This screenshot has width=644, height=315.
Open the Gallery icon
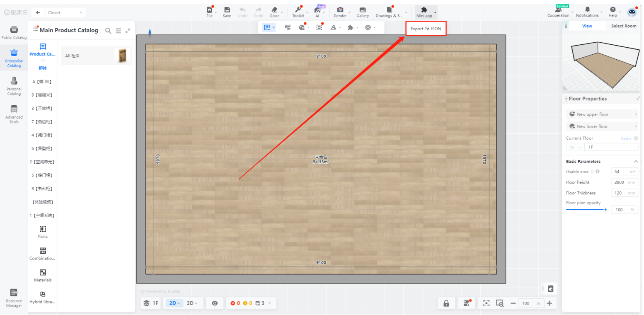[x=362, y=12]
